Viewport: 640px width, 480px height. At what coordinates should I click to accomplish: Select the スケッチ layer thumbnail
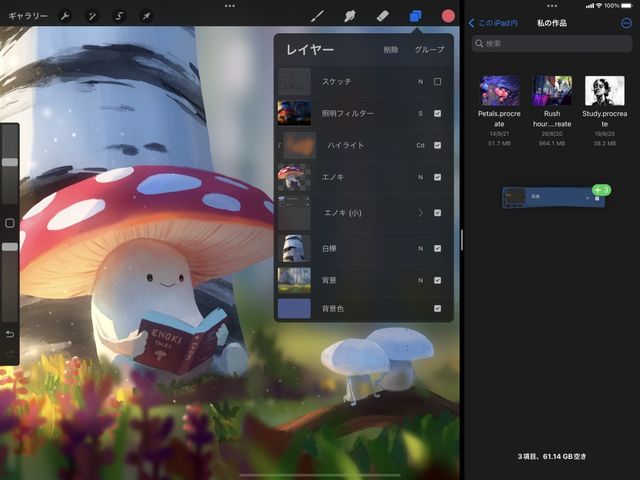click(x=294, y=82)
